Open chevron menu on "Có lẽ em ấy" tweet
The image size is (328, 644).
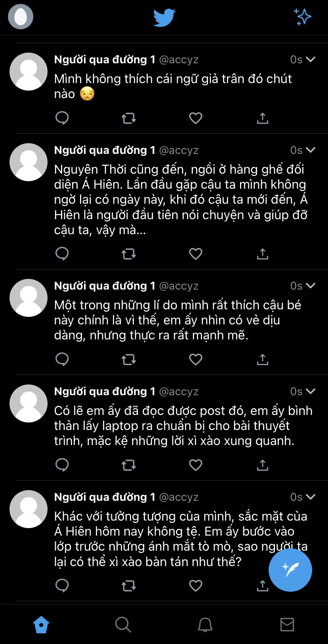coord(311,391)
